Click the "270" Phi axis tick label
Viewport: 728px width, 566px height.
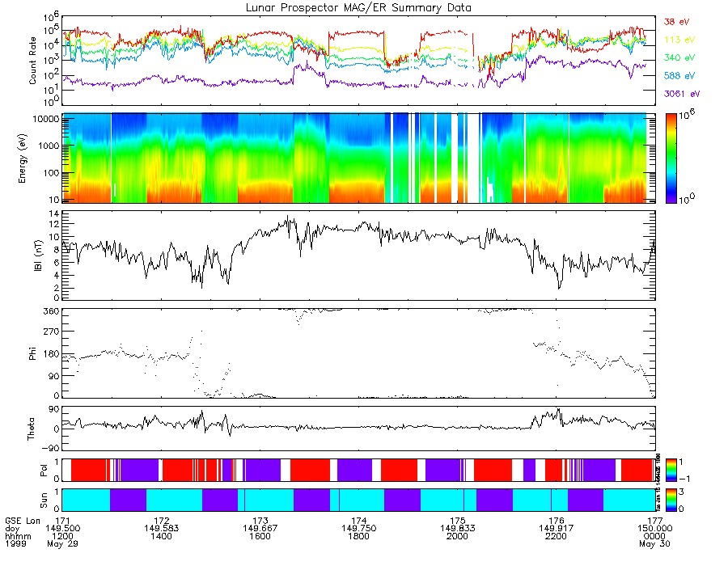pos(52,332)
